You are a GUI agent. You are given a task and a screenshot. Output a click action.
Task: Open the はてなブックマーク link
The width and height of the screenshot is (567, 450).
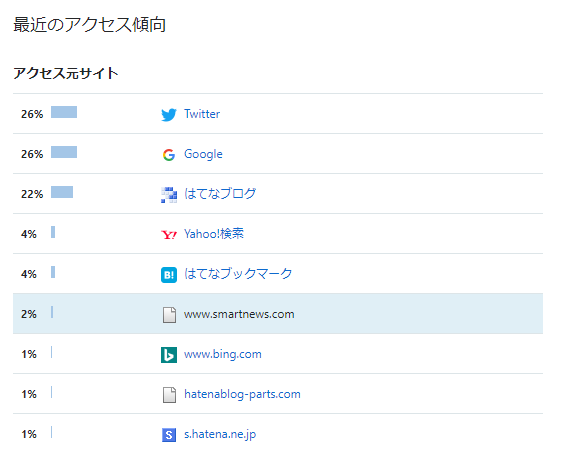[238, 274]
